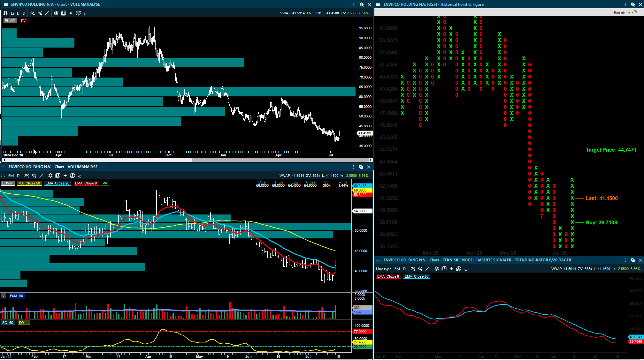Click the green PV tag in the 6M VOLUMANALYSE chart
The height and width of the screenshot is (360, 644).
[x=105, y=183]
